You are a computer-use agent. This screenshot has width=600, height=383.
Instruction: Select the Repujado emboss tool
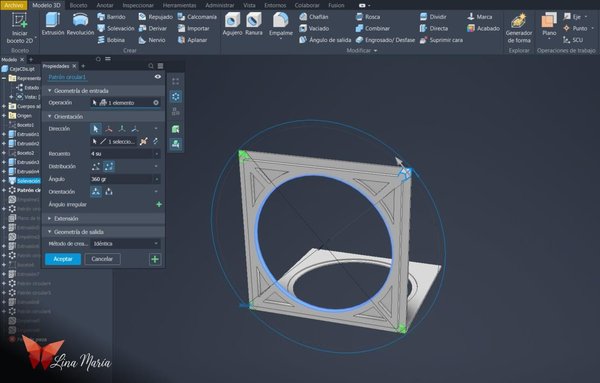click(155, 17)
